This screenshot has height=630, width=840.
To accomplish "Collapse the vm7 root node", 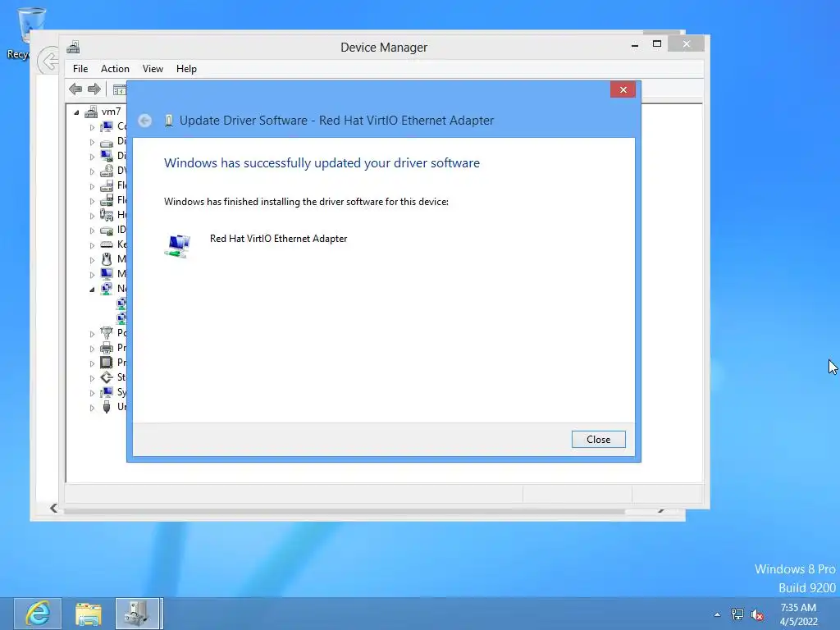I will 76,112.
